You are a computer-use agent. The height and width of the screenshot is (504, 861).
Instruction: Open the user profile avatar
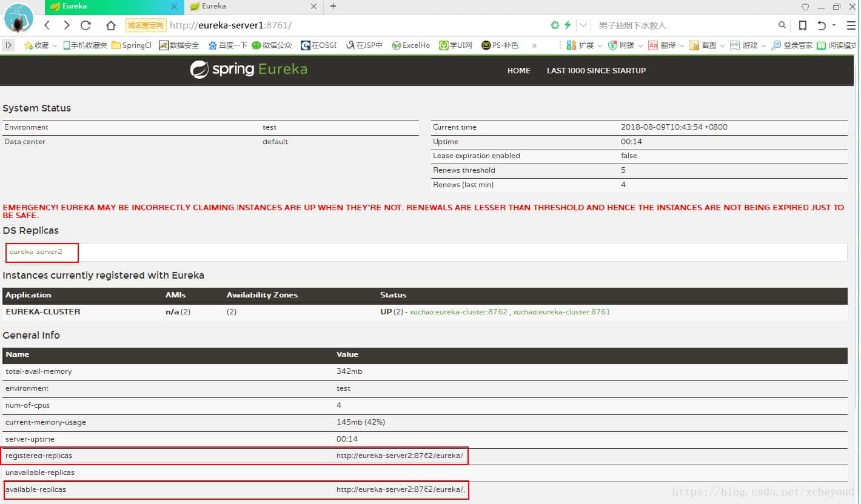click(19, 18)
